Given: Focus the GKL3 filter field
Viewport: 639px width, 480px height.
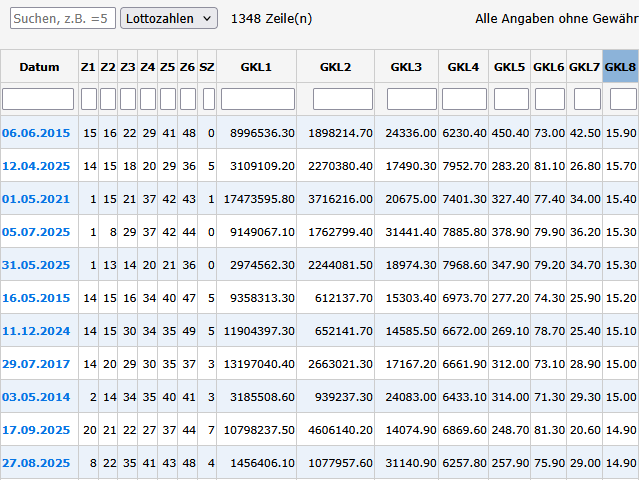Looking at the screenshot, I should [412, 99].
